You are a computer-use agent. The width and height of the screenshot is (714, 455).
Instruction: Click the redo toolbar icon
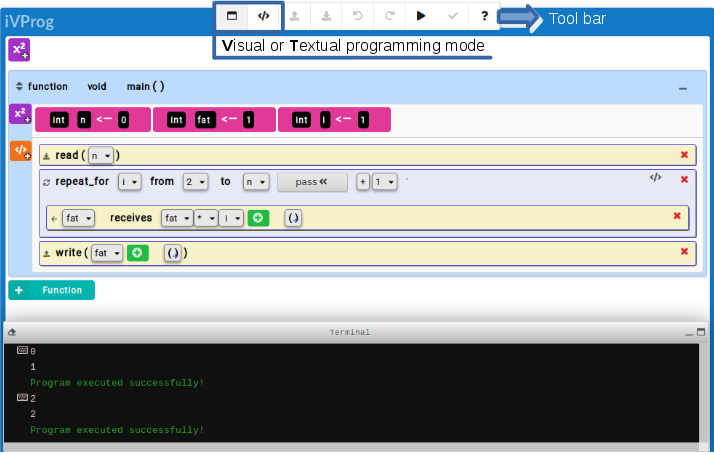[x=389, y=16]
